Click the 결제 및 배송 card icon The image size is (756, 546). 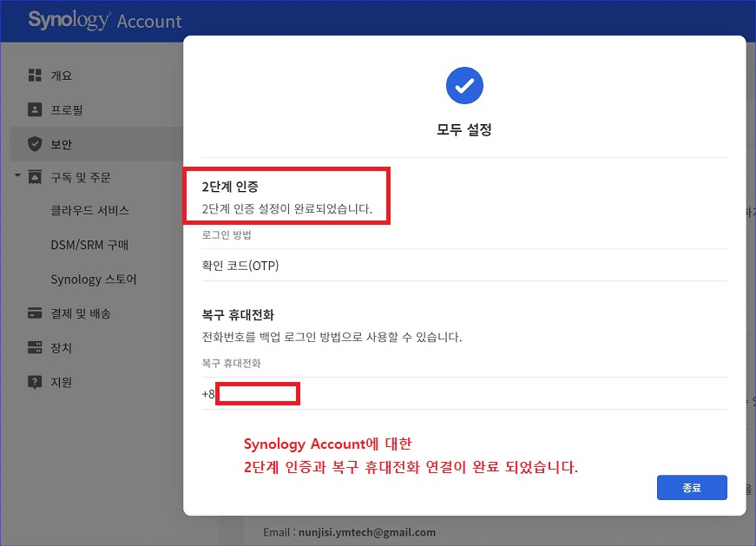pos(35,313)
